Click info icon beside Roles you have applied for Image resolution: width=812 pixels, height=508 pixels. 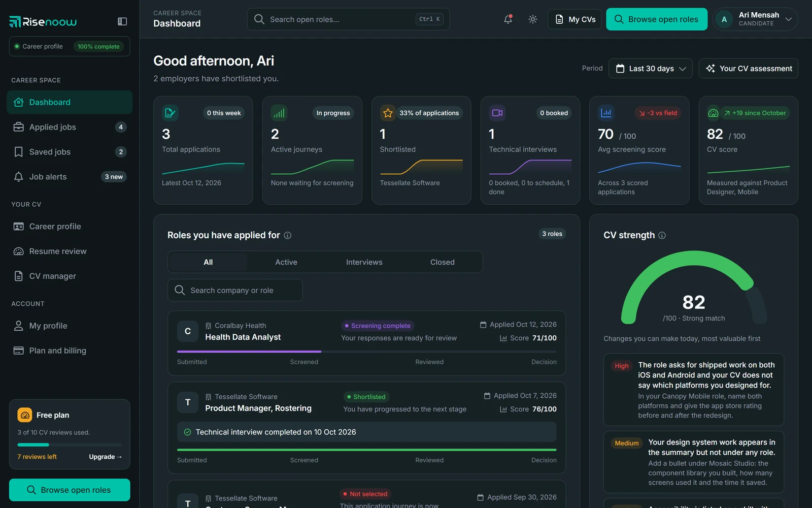(x=288, y=235)
